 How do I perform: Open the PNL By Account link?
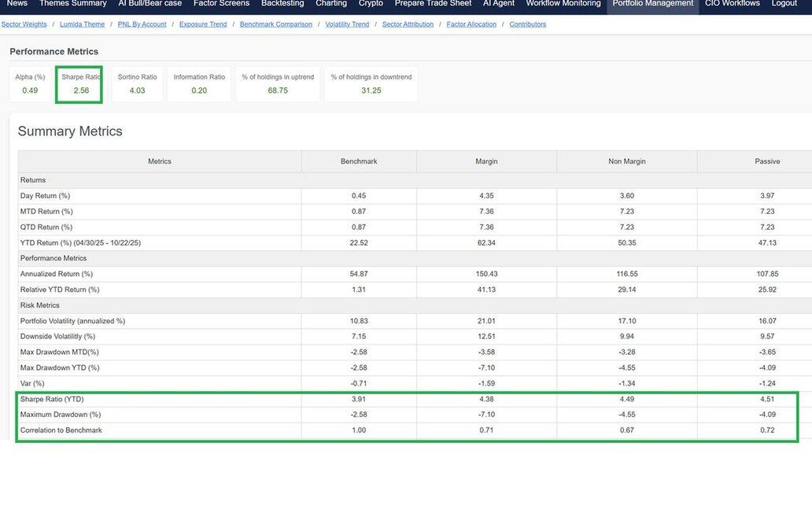point(142,24)
